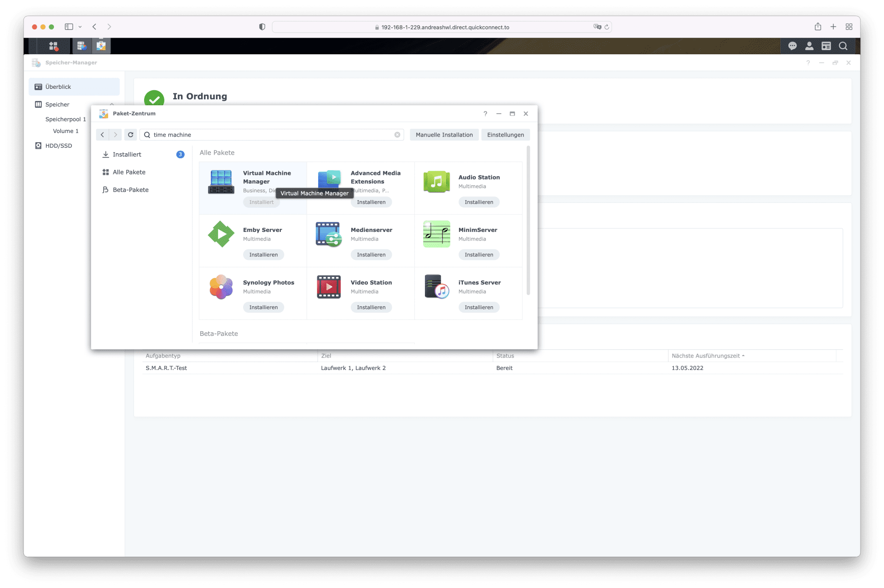Open a new Safari tab

(x=833, y=27)
